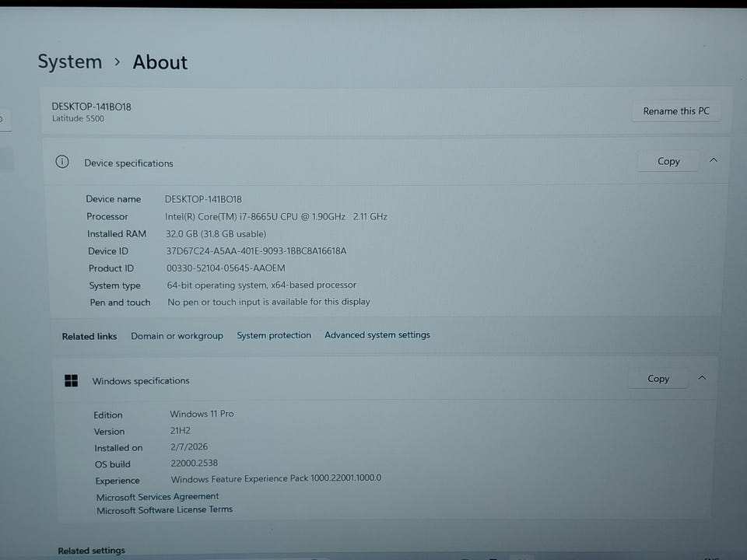Image resolution: width=747 pixels, height=560 pixels.
Task: Click the Installed RAM label
Action: 117,234
